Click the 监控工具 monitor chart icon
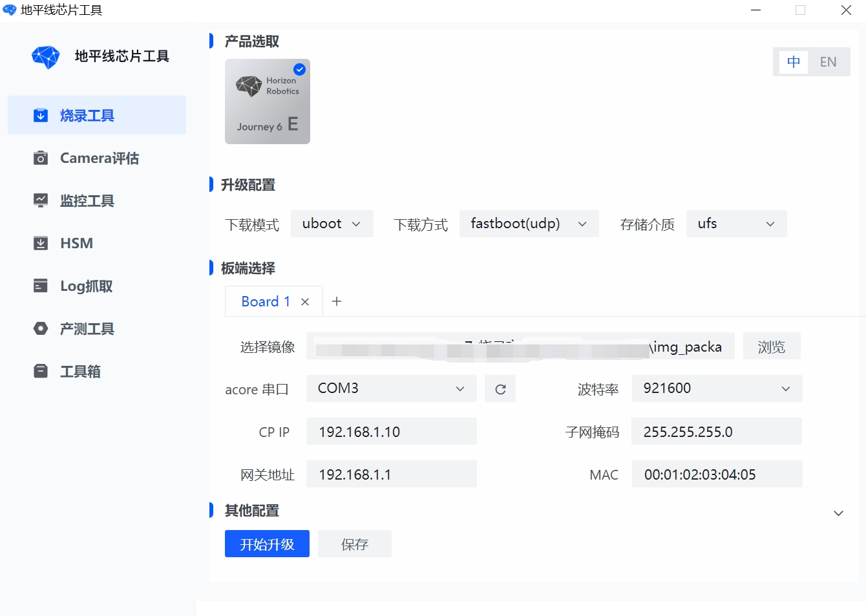Screen dimensions: 866x616 41,201
